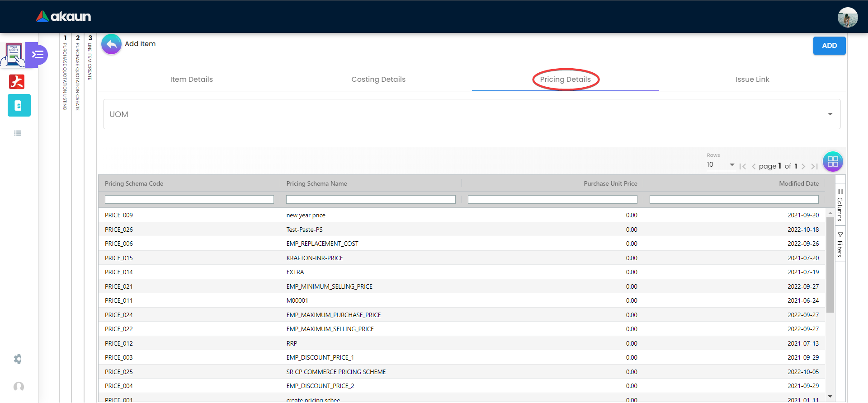Click the back arrow beside Add Item

click(111, 44)
